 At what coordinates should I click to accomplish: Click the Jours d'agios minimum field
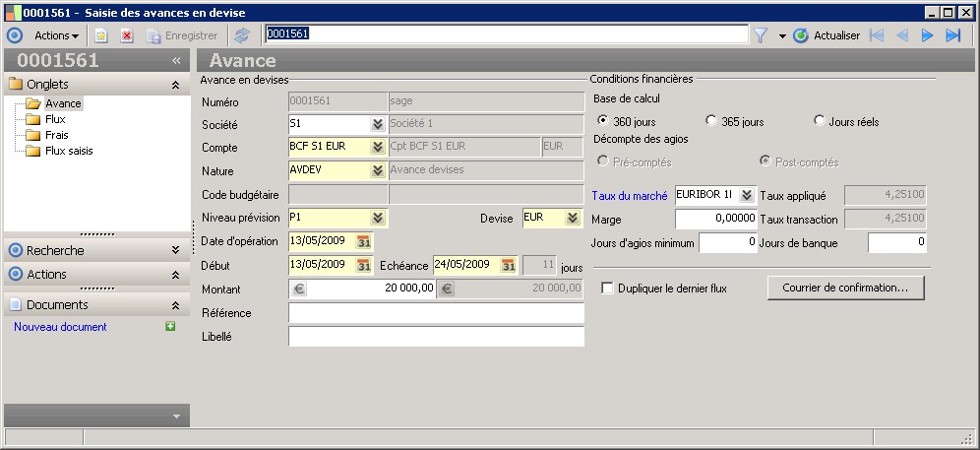coord(728,243)
